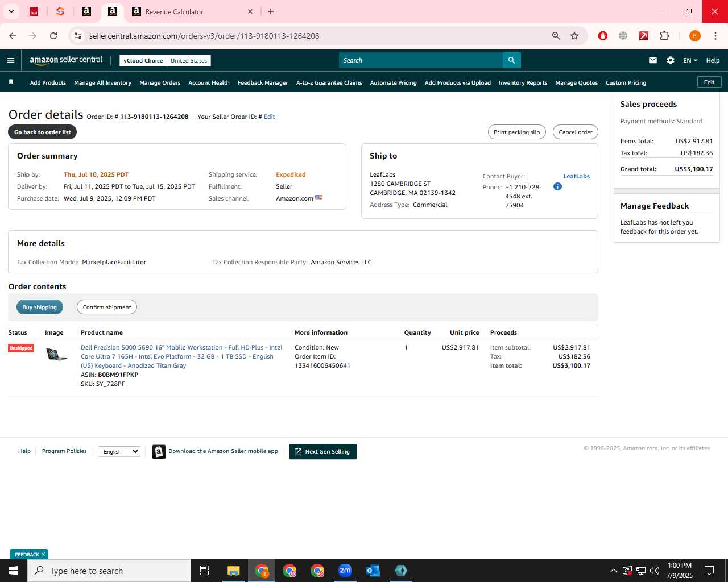Switch to the red D&H browser tab

(x=34, y=11)
